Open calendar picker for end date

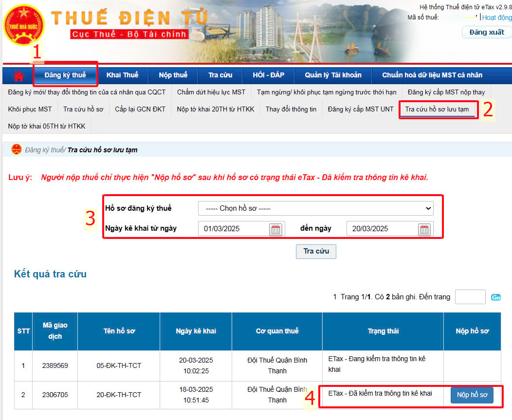pos(424,229)
